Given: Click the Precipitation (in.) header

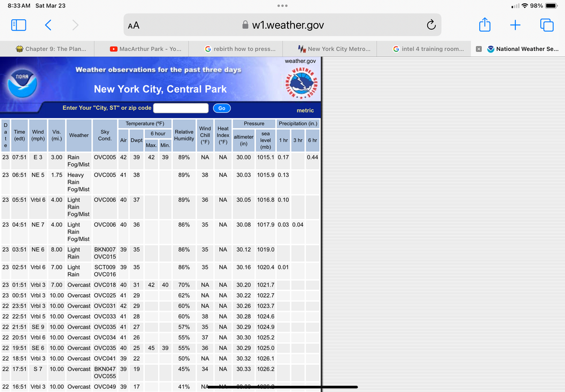Looking at the screenshot, I should click(x=298, y=124).
